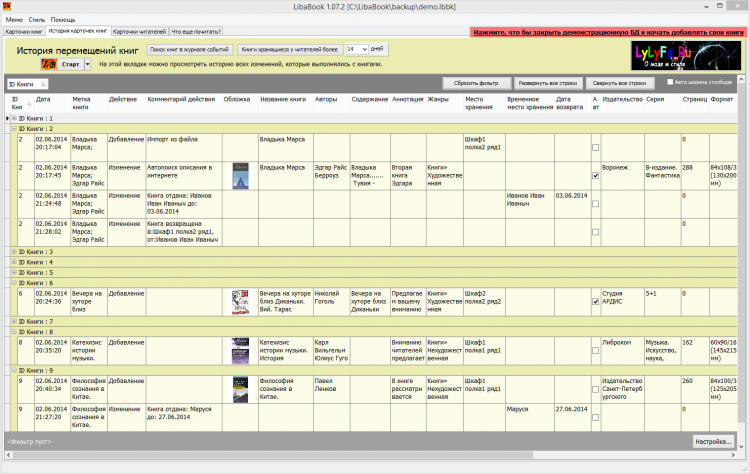Screen dimensions: 750x474
Task: Switch to История карточек книг tab
Action: [78, 31]
